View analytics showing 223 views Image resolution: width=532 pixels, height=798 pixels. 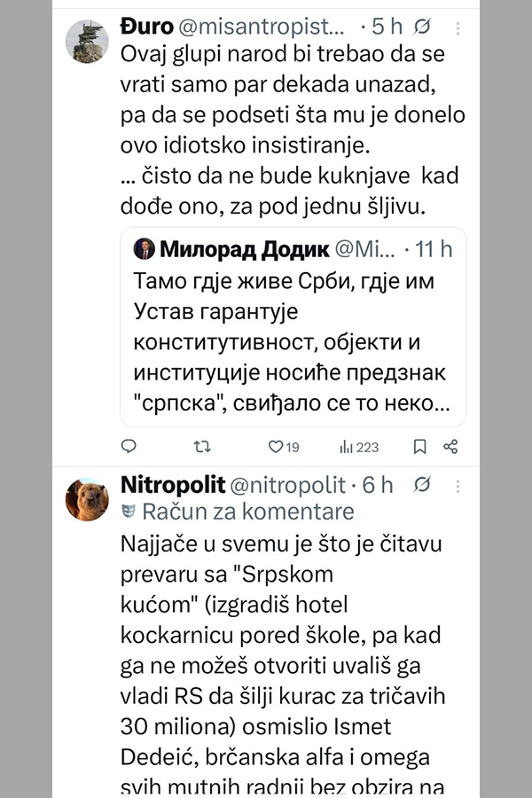click(359, 446)
